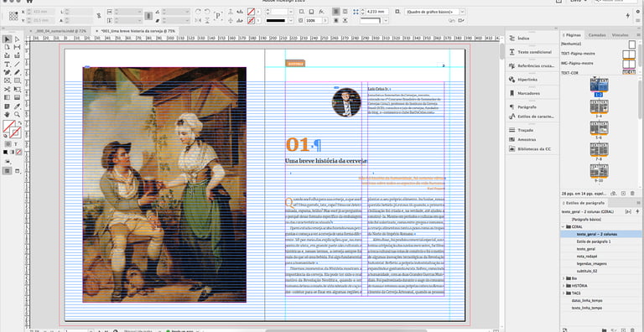Select the Rectangle tool
This screenshot has height=332, width=644.
18,80
